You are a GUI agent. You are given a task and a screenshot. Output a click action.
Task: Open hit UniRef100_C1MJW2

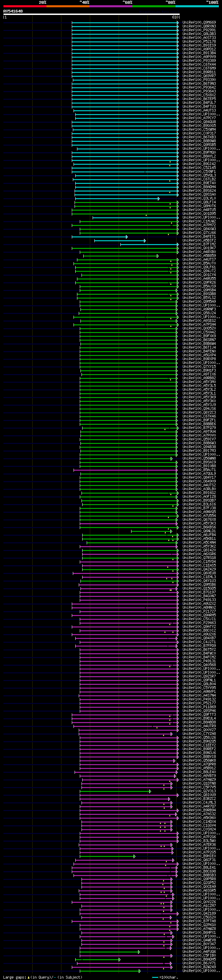click(x=199, y=221)
